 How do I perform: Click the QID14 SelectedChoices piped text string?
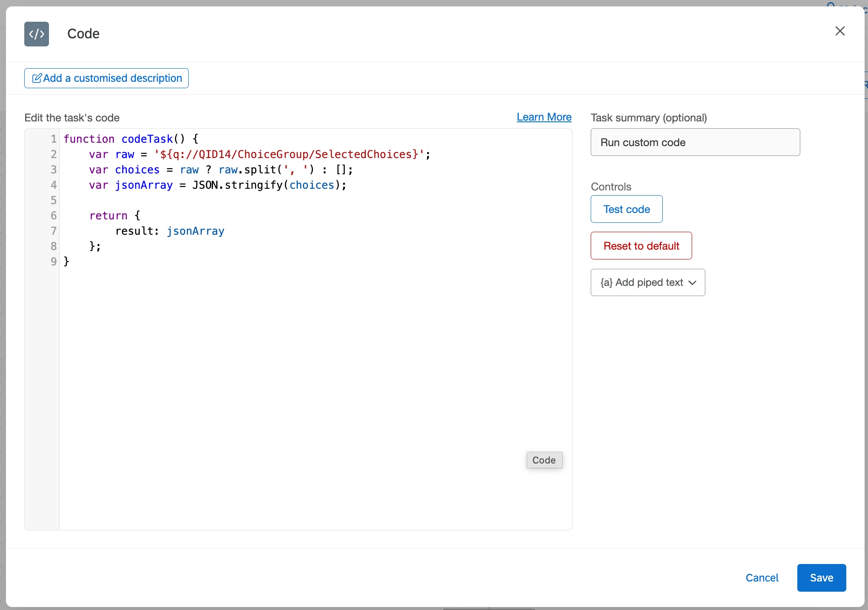289,155
